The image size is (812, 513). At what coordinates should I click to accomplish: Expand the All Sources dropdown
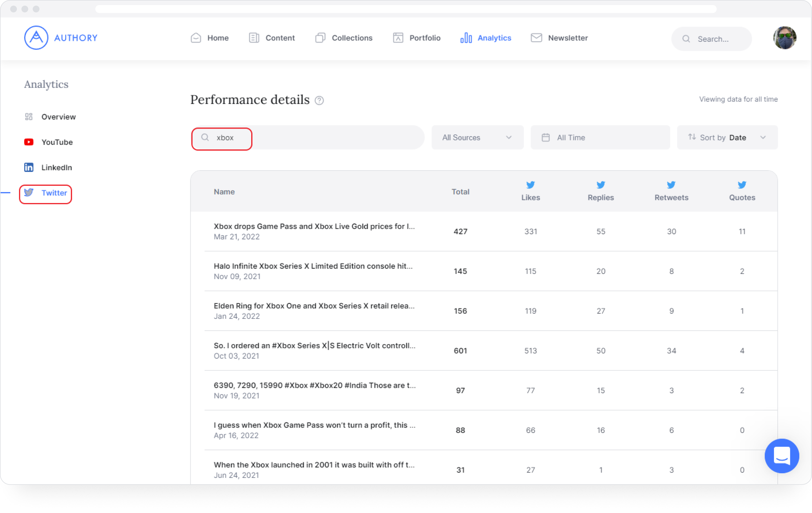(x=477, y=137)
